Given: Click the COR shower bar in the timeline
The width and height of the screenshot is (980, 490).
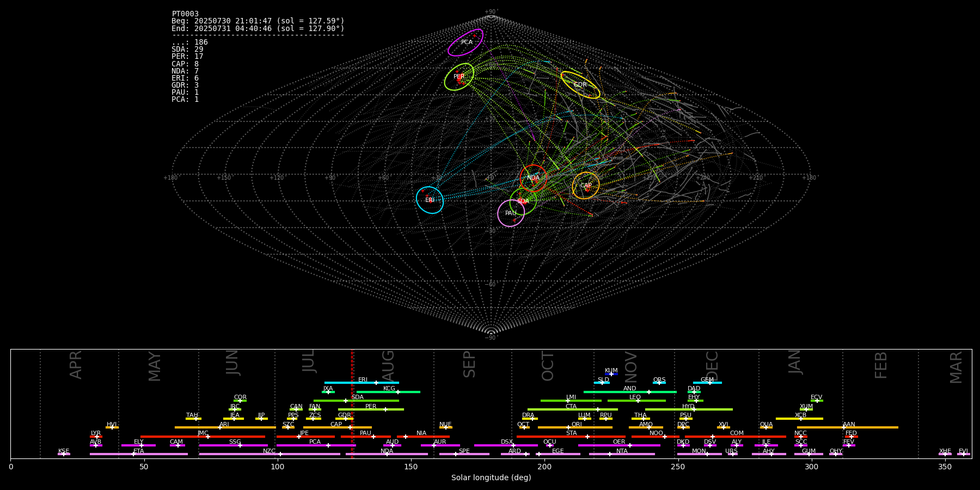Looking at the screenshot, I should pyautogui.click(x=240, y=401).
